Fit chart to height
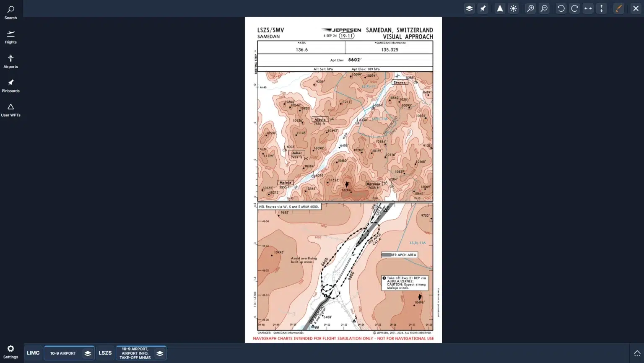The width and height of the screenshot is (644, 363). pos(602,8)
